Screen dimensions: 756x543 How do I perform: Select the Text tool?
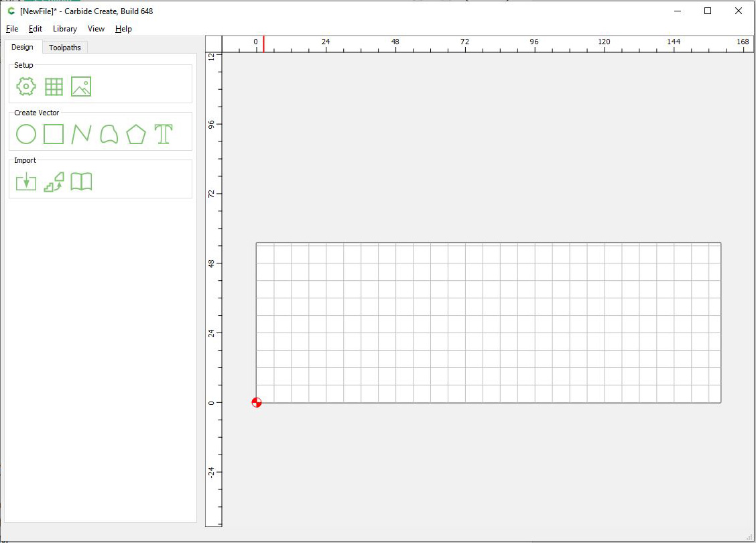pos(164,134)
